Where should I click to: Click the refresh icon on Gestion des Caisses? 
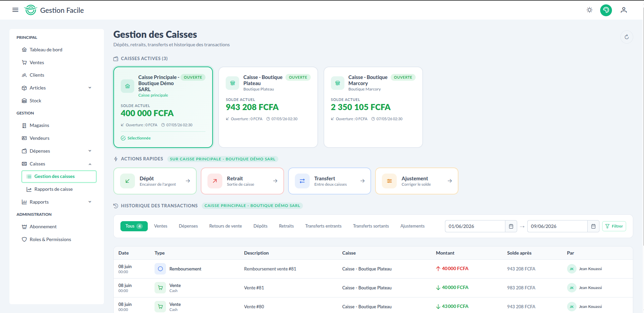click(x=626, y=37)
